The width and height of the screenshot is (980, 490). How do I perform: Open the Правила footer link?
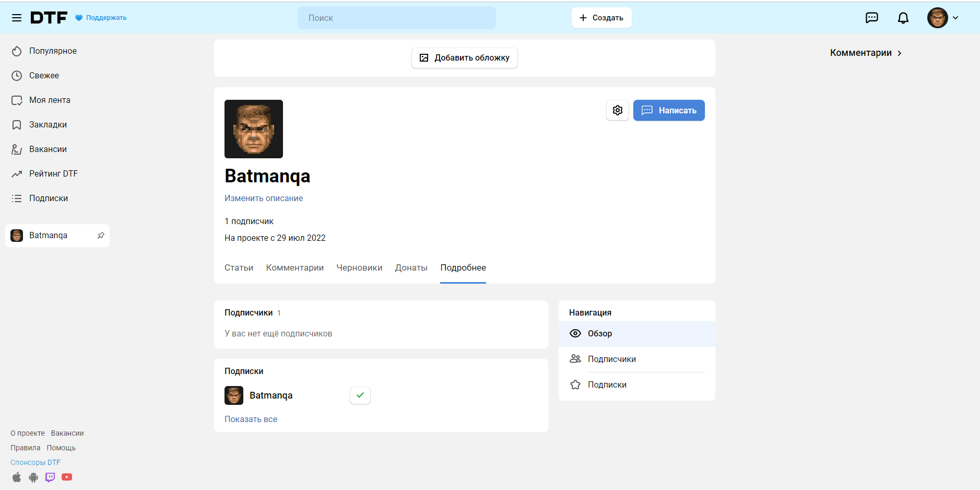pos(26,448)
